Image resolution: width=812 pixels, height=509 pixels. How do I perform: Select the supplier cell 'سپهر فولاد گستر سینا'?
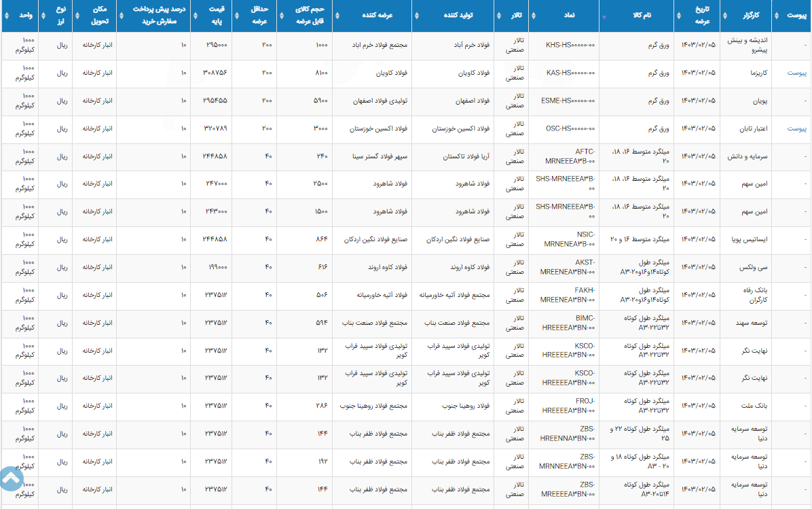click(380, 156)
